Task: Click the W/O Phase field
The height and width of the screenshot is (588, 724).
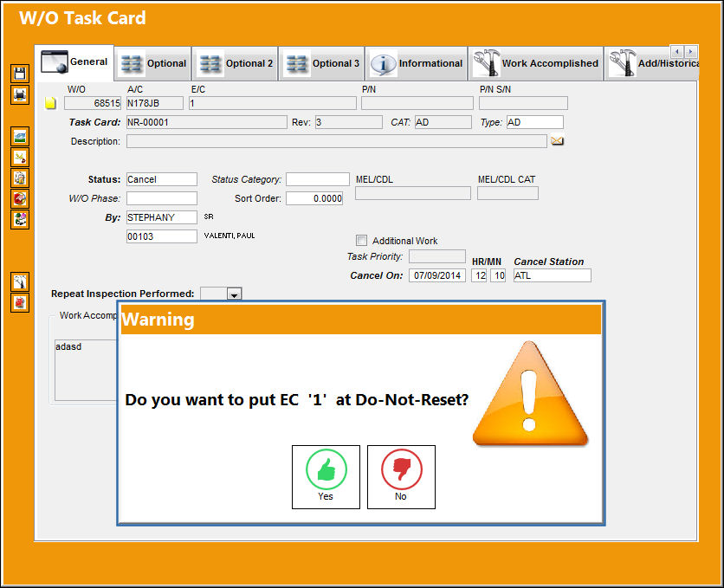Action: [162, 198]
